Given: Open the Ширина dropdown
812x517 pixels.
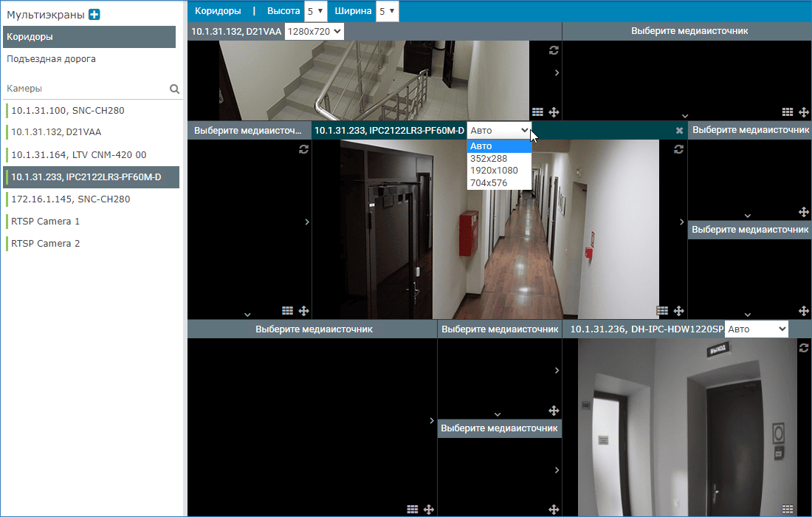Looking at the screenshot, I should [x=388, y=11].
